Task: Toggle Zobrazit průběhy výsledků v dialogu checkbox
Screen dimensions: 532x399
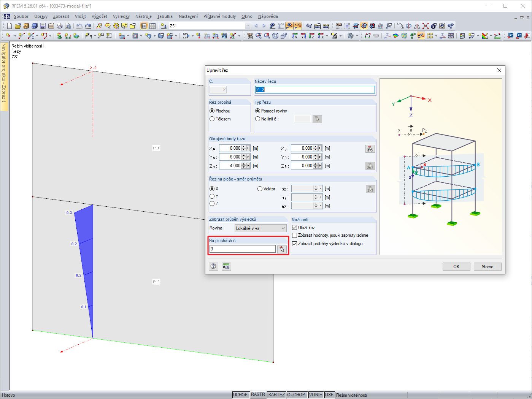Action: [294, 244]
